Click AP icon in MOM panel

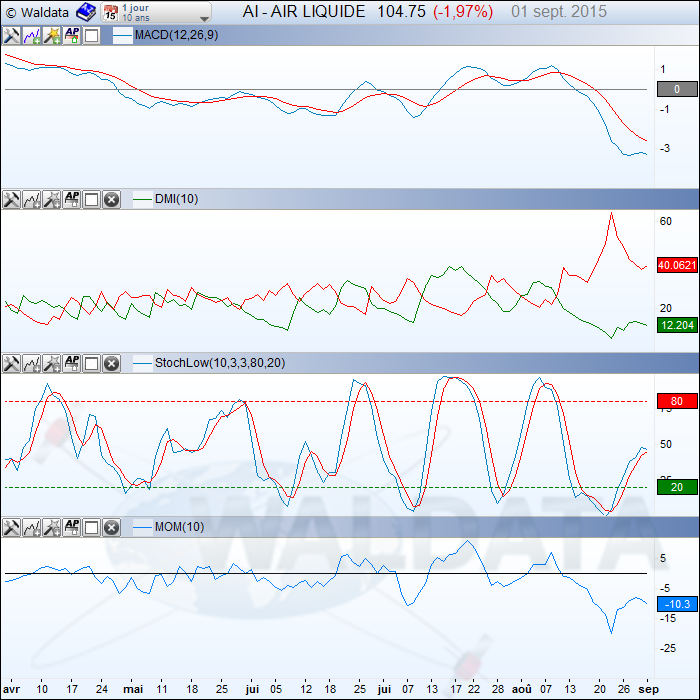click(72, 527)
